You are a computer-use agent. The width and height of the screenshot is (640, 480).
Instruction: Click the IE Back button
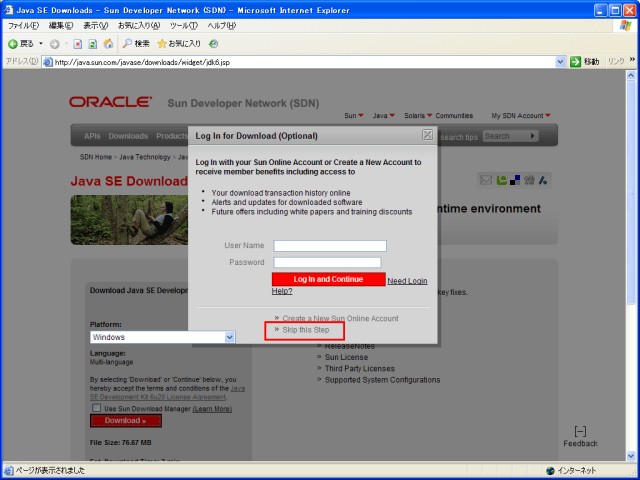(x=20, y=44)
